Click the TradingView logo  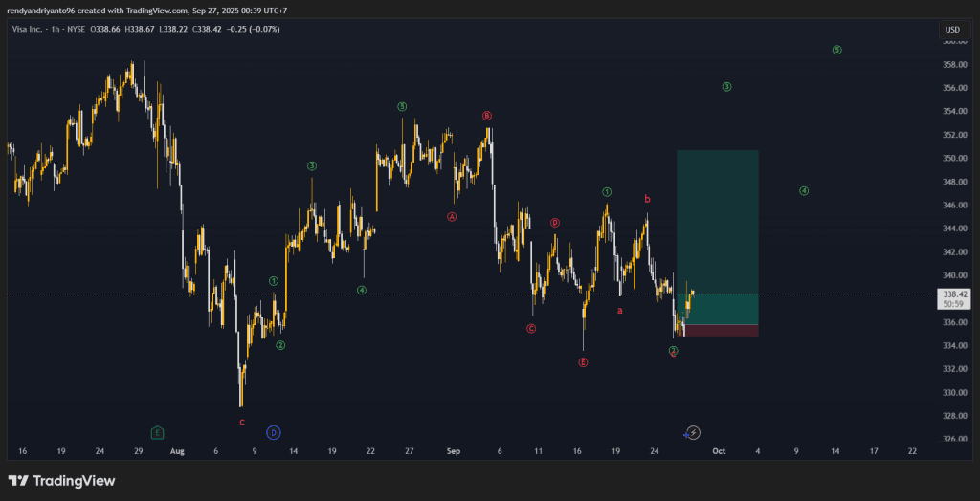(61, 481)
